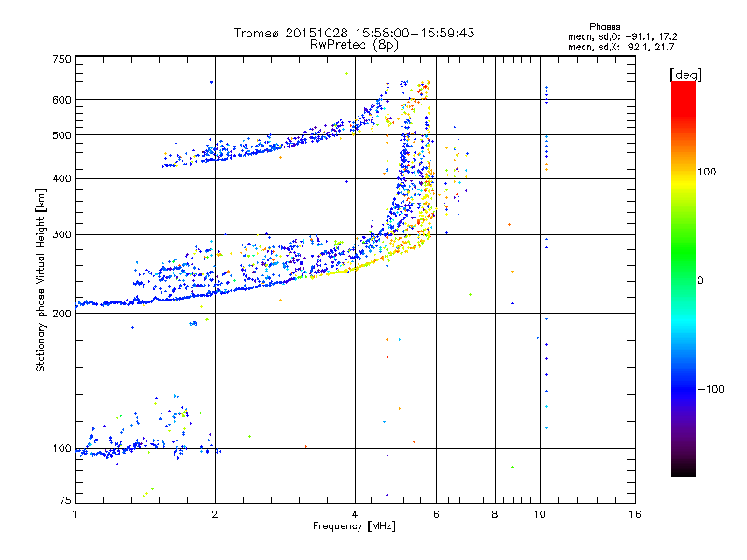The height and width of the screenshot is (560, 747).
Task: Click the '0' colorbar tick label
Action: [x=700, y=281]
